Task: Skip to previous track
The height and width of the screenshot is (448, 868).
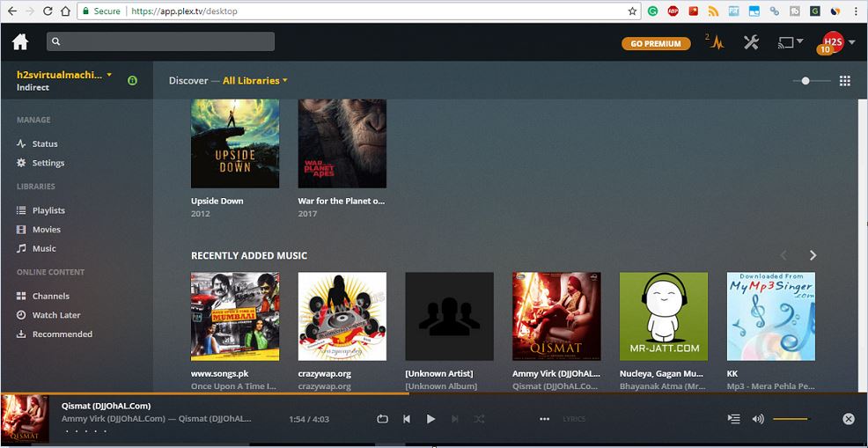Action: (407, 419)
